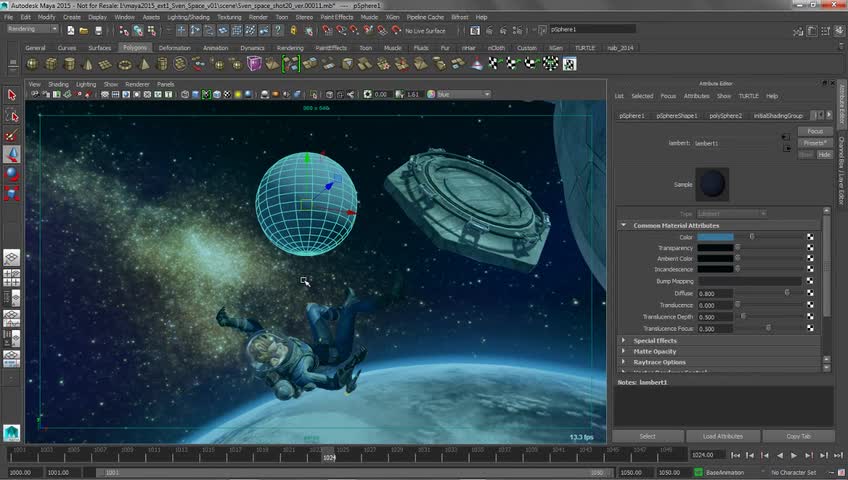Click the Paint Selection tool icon
Viewport: 848px width, 480px height.
(x=12, y=135)
